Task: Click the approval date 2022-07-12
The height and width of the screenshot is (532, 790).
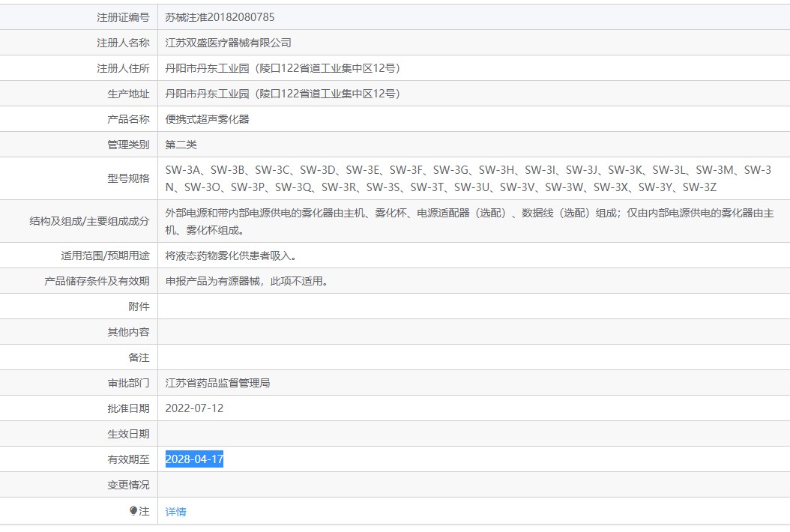Action: point(194,408)
